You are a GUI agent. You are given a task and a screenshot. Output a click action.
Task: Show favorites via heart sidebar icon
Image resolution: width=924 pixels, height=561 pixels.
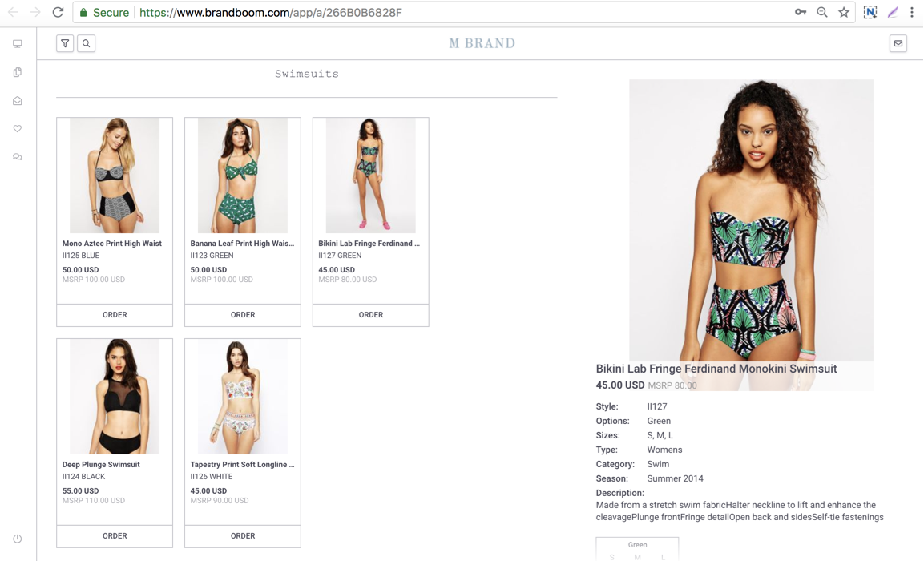[18, 128]
